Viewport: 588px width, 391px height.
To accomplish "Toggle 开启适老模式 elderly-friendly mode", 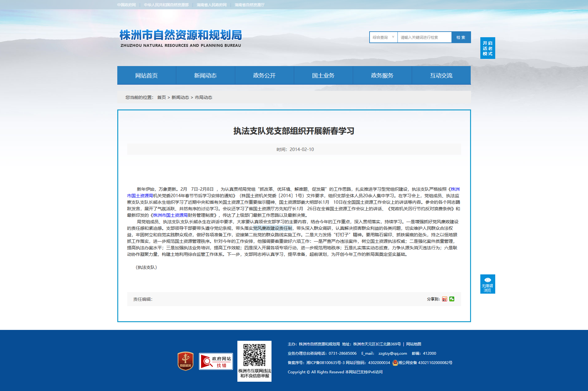I will 488,48.
